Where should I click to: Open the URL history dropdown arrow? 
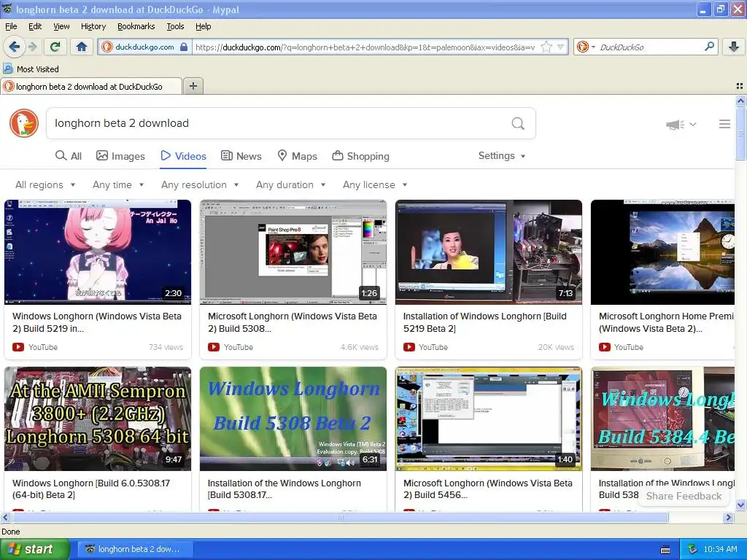point(561,47)
